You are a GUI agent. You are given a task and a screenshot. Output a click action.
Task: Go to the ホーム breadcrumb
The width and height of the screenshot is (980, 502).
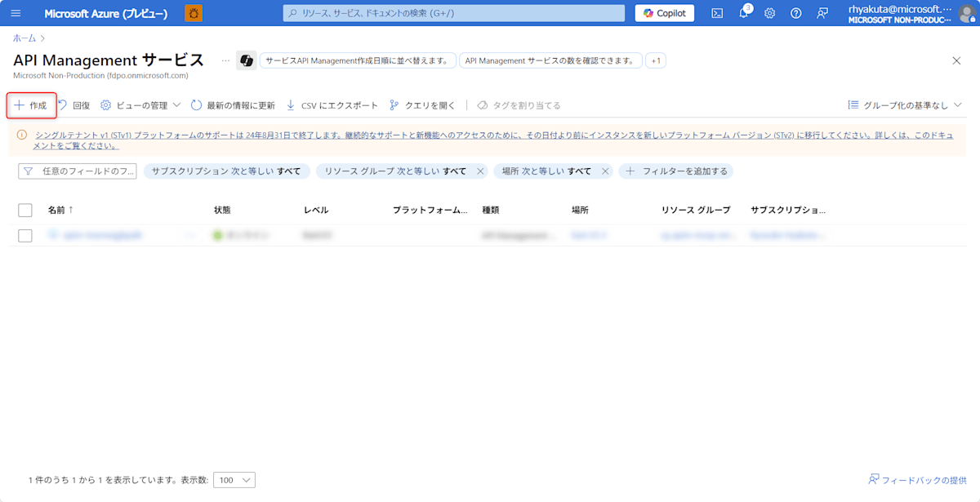(x=24, y=38)
